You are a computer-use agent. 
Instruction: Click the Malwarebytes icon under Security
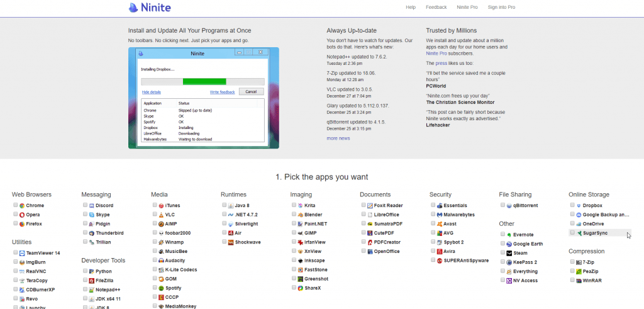[440, 215]
